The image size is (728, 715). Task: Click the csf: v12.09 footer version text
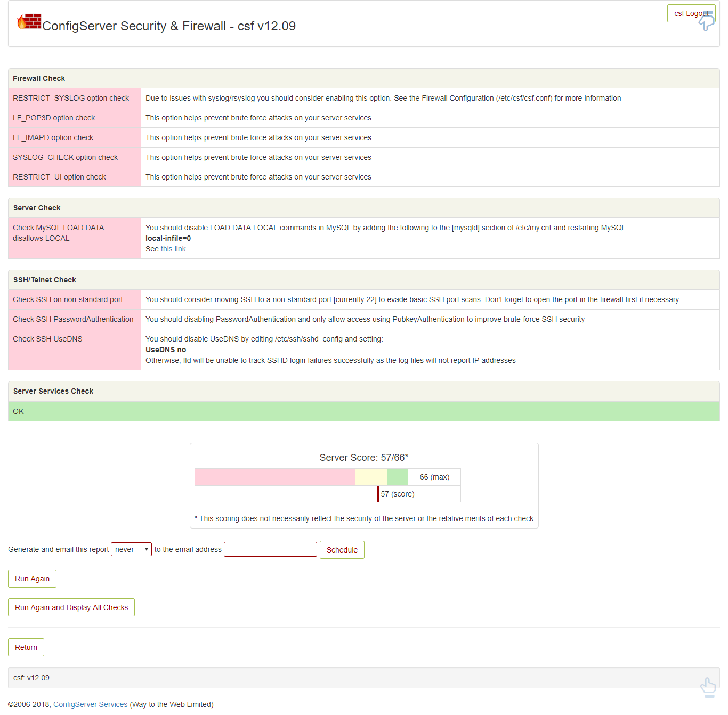click(x=31, y=678)
